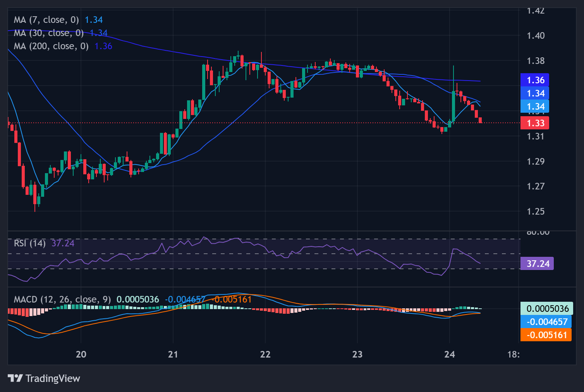Click the 0.0005036 histogram axis tag

(547, 309)
